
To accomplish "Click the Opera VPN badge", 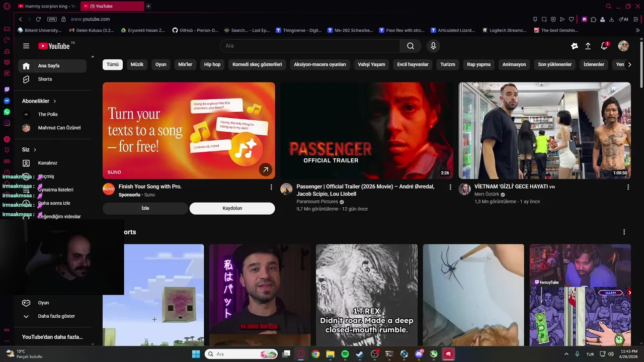I will (x=52, y=19).
